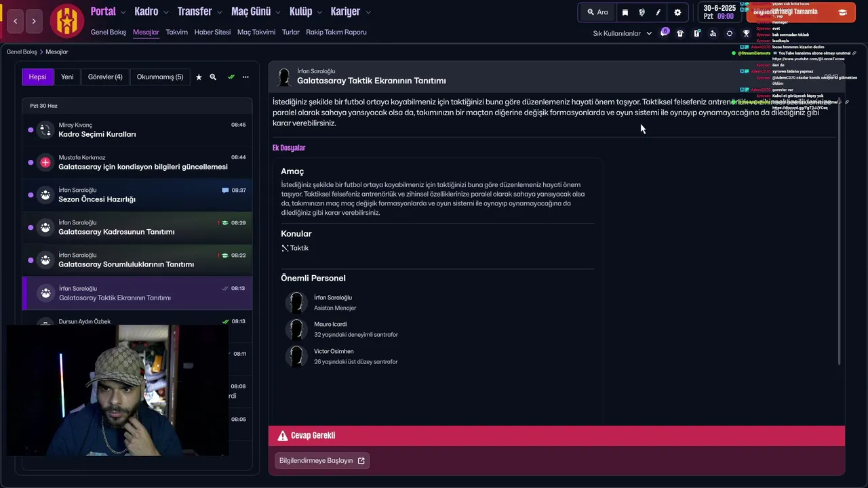Click the graduation cap on the orange Tamamla button
Screen dimensions: 868x488
[842, 12]
